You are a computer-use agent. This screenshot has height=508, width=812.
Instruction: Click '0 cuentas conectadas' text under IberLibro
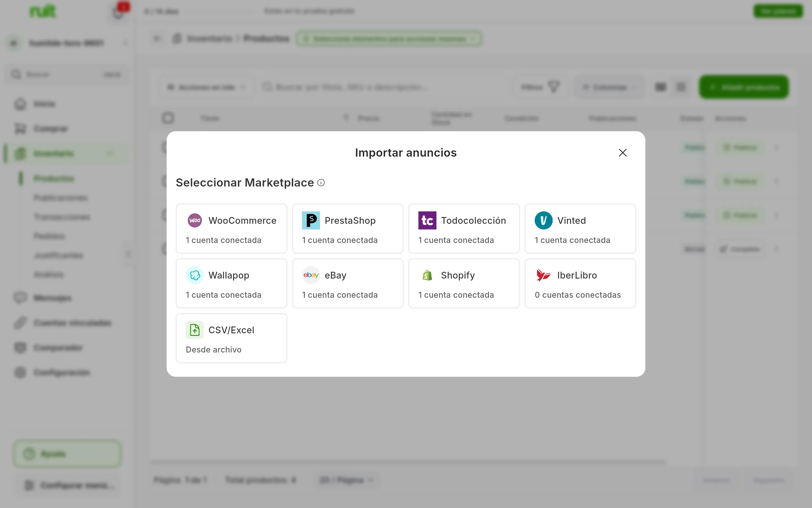point(578,295)
